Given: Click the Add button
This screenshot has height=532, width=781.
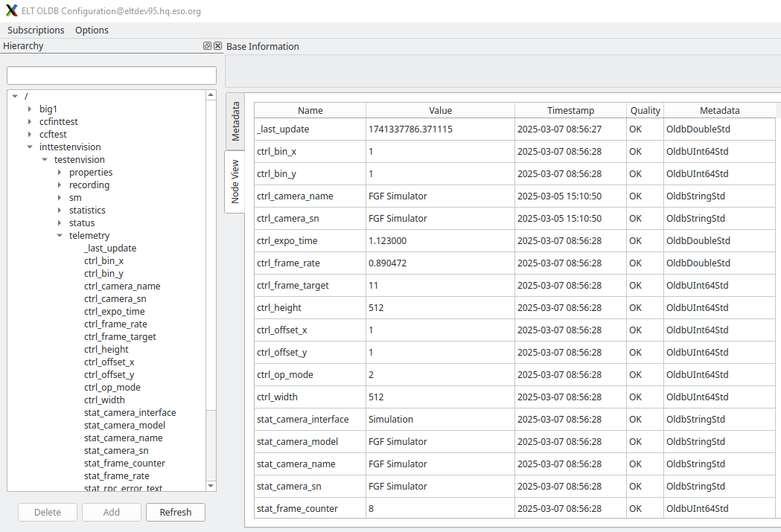Looking at the screenshot, I should (x=111, y=513).
